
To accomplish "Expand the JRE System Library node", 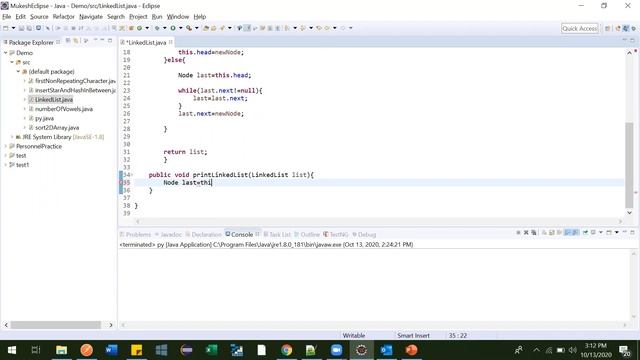I will coord(12,137).
